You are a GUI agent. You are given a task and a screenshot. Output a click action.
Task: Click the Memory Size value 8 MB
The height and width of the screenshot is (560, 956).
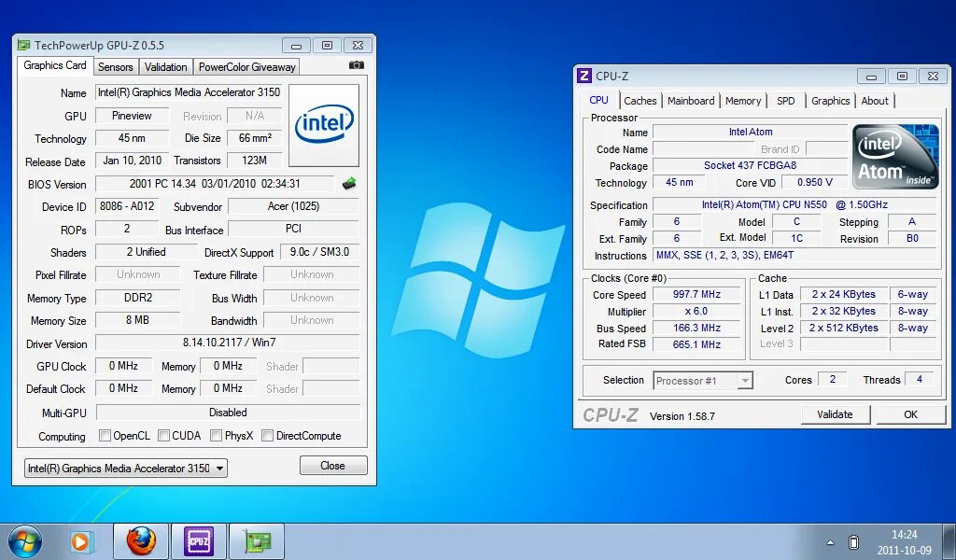coord(138,320)
